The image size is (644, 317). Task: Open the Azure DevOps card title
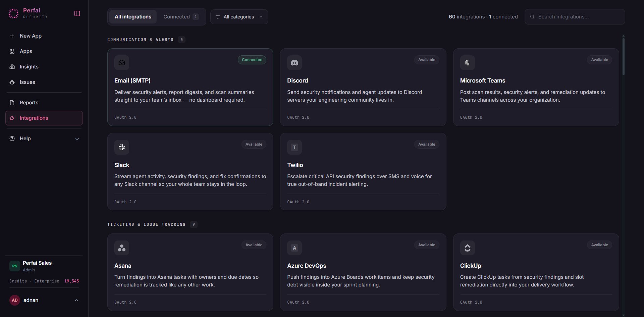tap(307, 266)
